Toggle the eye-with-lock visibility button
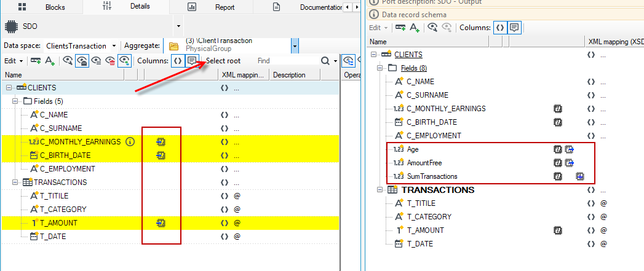This screenshot has width=644, height=271. (x=82, y=61)
